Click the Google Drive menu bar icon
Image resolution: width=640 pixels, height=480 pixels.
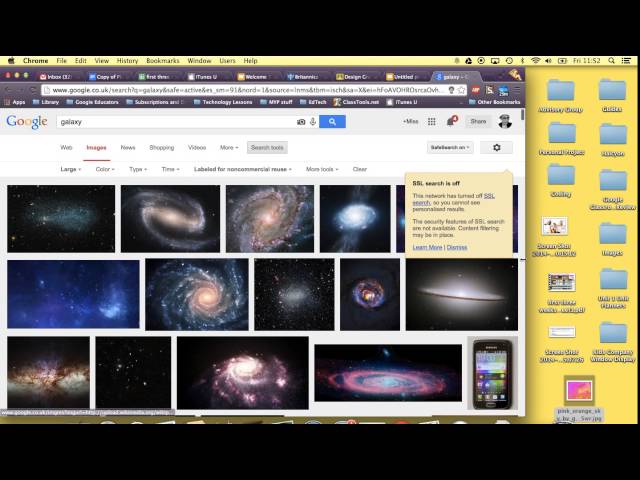[x=469, y=60]
